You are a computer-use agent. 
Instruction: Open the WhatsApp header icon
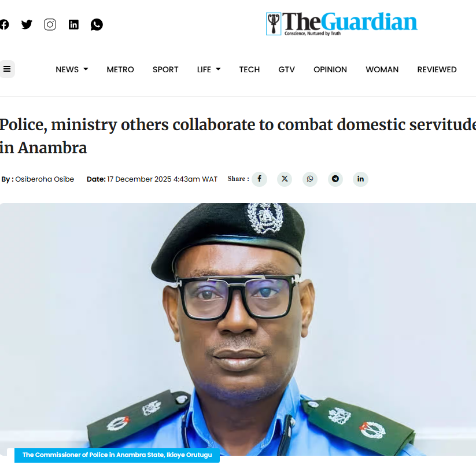[97, 25]
